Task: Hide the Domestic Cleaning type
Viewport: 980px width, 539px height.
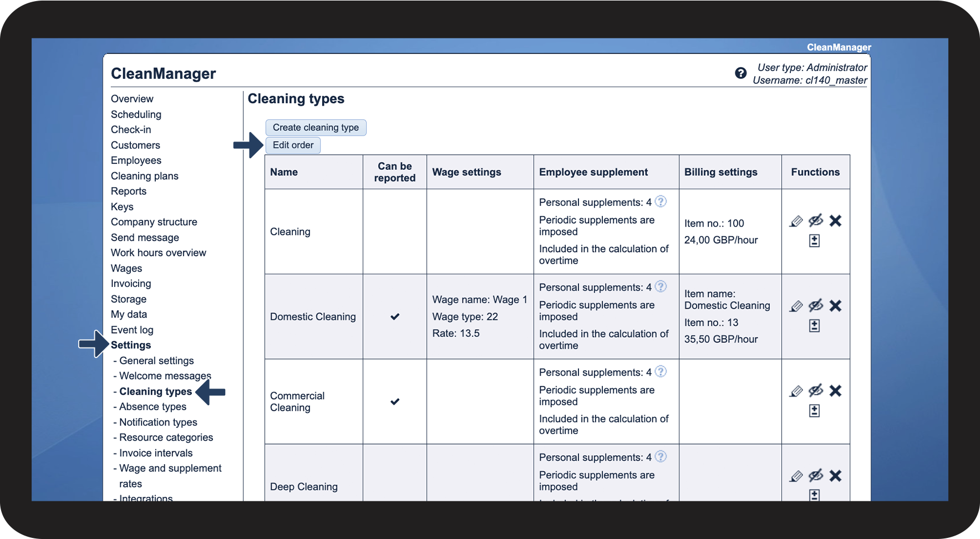Action: click(x=815, y=306)
